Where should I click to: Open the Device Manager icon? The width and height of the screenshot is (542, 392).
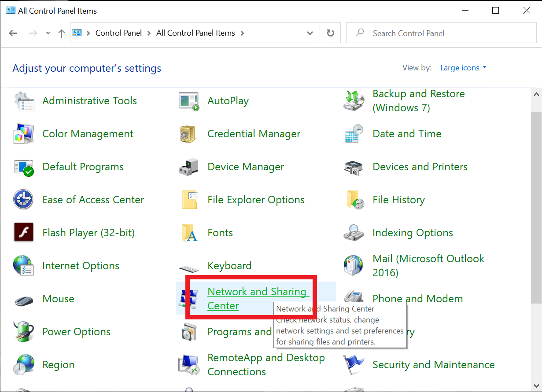[x=189, y=167]
